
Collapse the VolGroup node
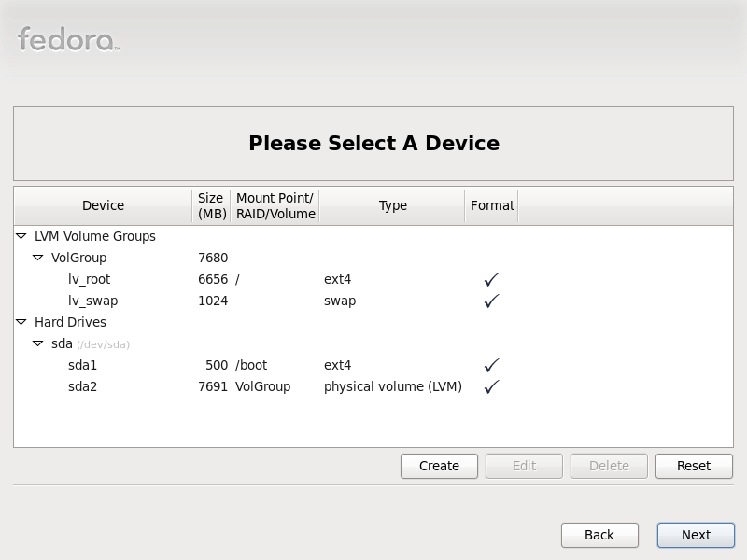(37, 258)
